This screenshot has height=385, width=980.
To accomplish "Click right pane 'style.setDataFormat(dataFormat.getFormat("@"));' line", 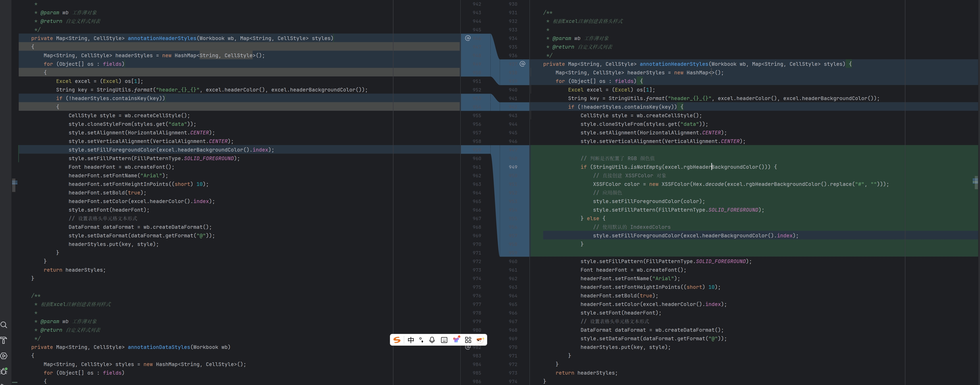I will click(654, 338).
